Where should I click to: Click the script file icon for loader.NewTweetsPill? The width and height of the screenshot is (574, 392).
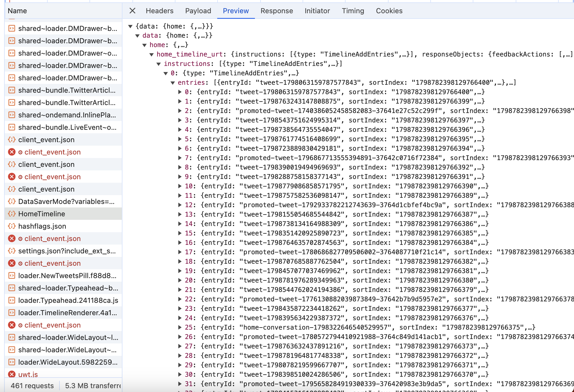[12, 275]
